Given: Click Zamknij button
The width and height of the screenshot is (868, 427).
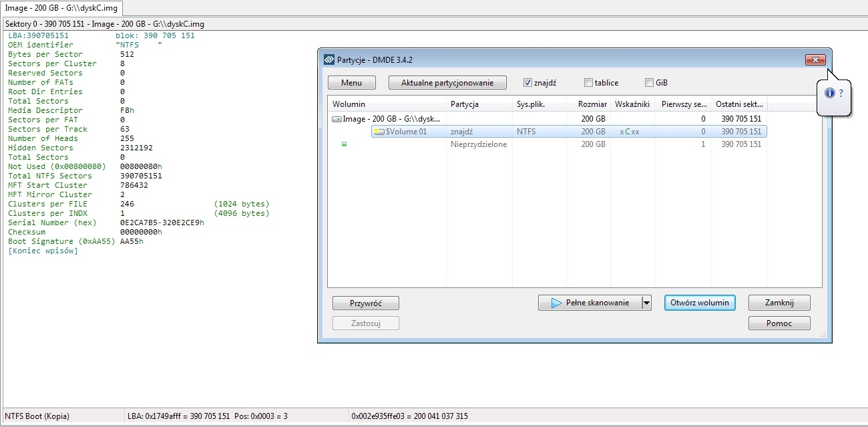Looking at the screenshot, I should pyautogui.click(x=779, y=303).
